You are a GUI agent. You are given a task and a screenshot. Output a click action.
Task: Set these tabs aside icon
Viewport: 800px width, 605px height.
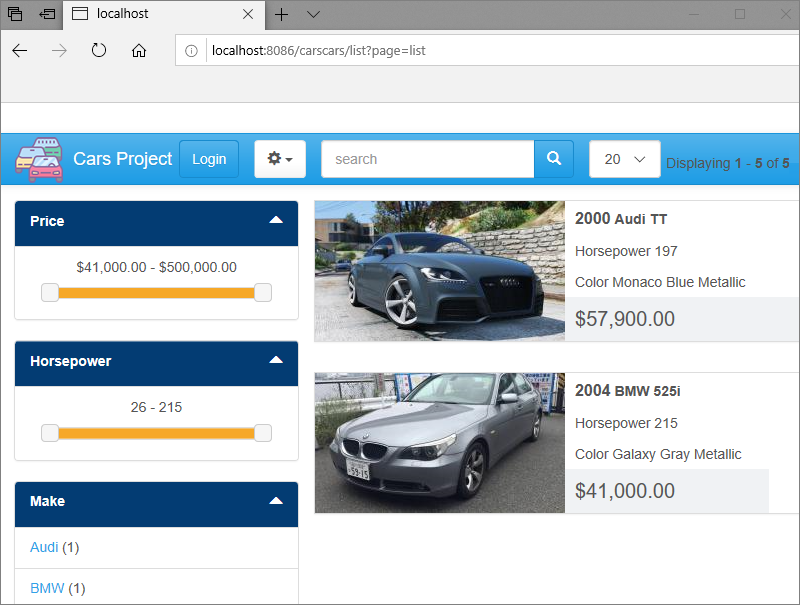click(x=47, y=14)
